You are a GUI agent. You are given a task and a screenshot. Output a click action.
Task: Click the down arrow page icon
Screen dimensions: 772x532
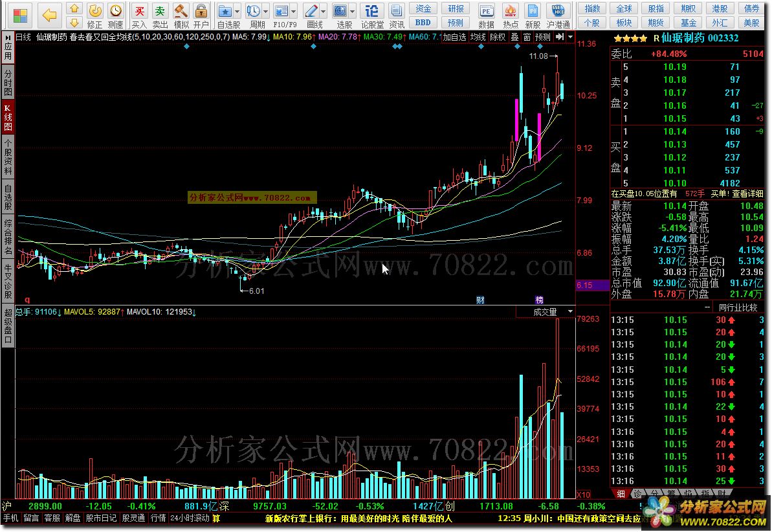coord(74,22)
